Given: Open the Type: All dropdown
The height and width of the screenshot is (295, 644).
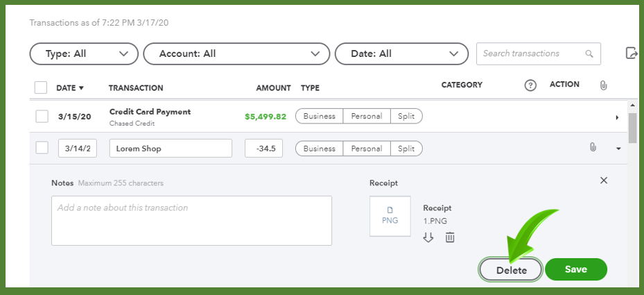Looking at the screenshot, I should click(84, 54).
